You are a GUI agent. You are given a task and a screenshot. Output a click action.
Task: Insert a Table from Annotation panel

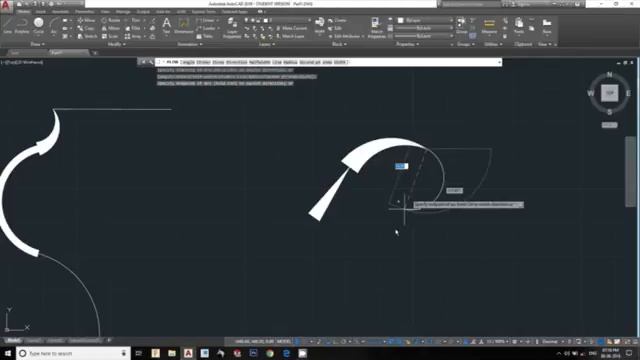coord(205,36)
